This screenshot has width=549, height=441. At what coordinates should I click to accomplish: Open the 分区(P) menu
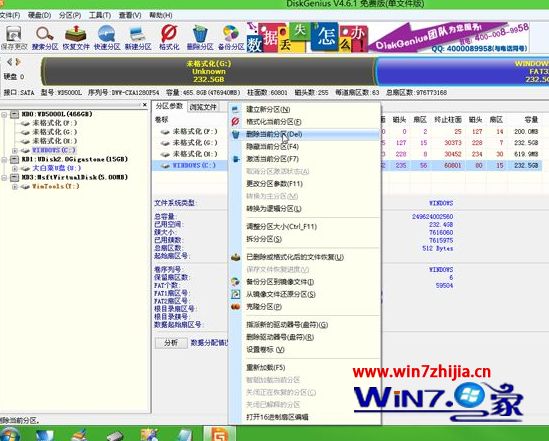70,15
